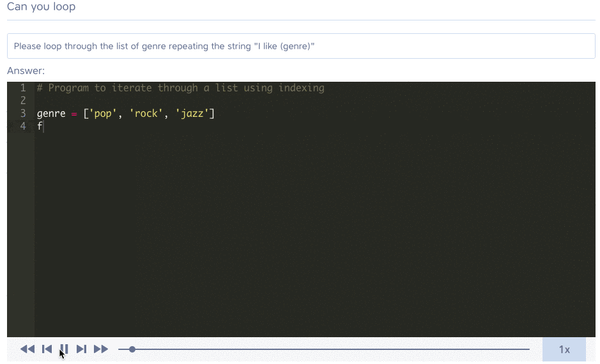
Task: Click line number 3 in gutter
Action: tap(23, 113)
